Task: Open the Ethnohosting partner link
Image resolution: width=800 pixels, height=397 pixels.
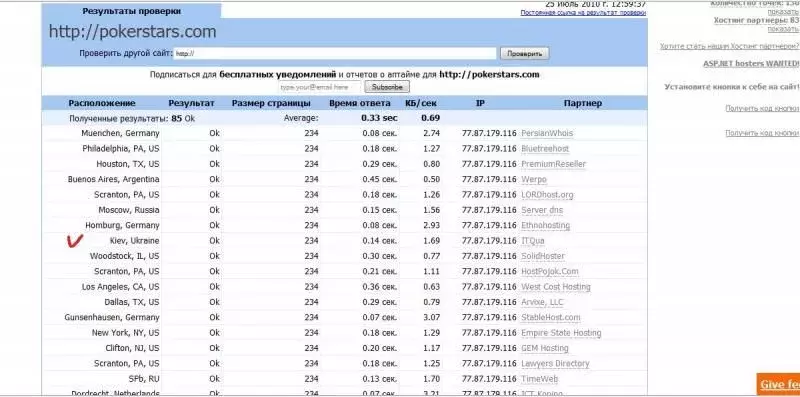Action: point(545,226)
